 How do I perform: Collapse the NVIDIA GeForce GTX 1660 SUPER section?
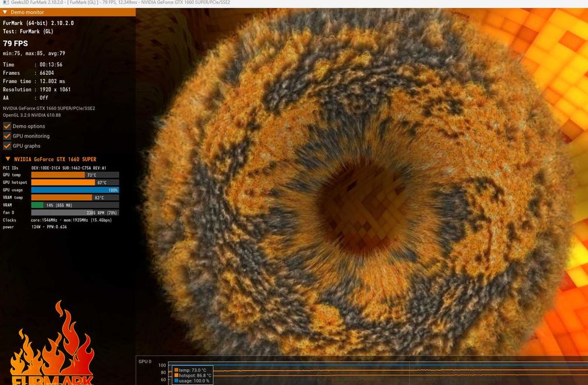8,159
